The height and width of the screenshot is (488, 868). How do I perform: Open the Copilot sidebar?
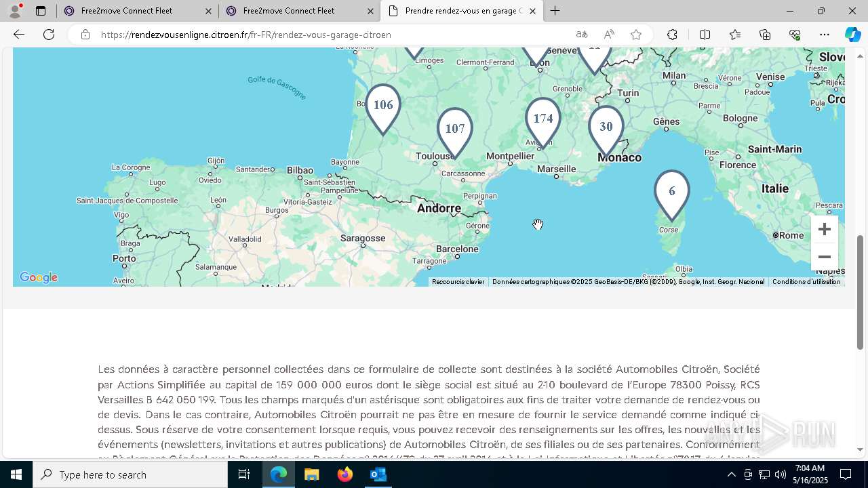point(852,35)
